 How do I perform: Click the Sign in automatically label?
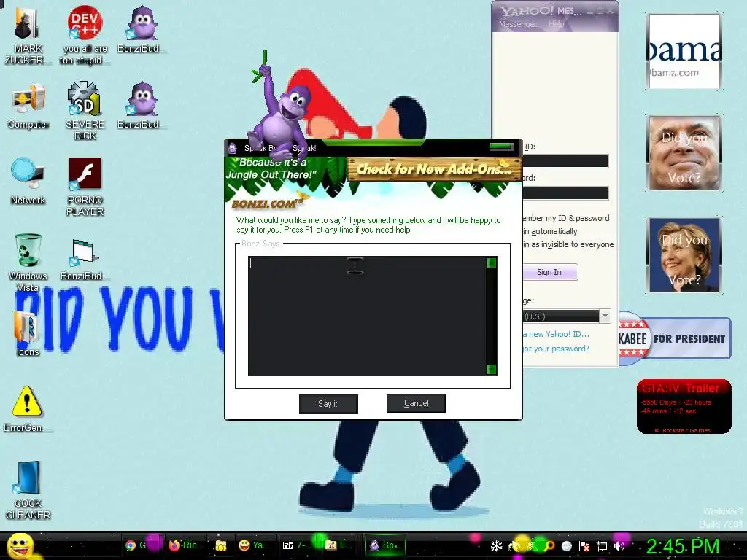click(550, 231)
